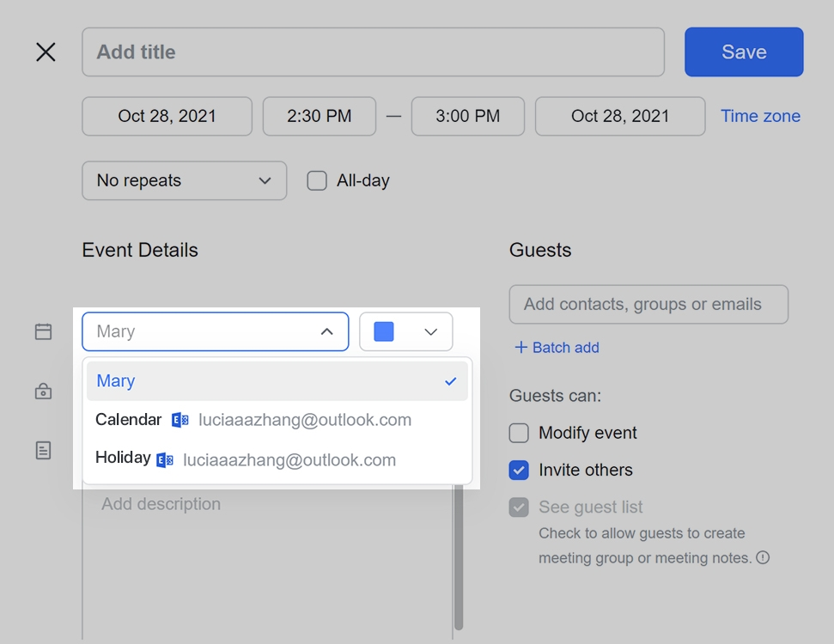834x644 pixels.
Task: Click the info icon beside meeting notes text
Action: tap(763, 558)
